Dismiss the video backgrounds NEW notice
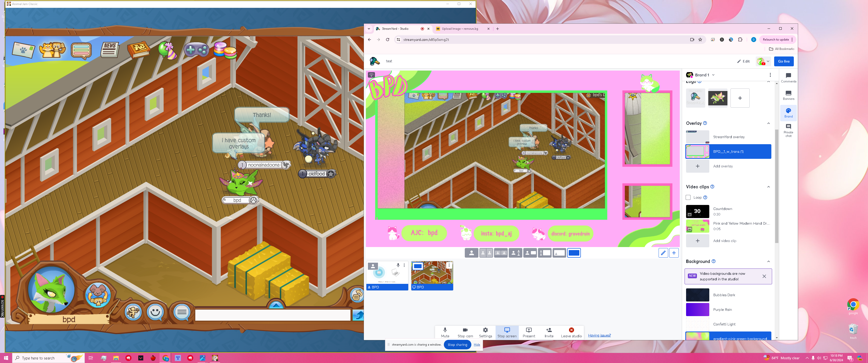This screenshot has height=363, width=868. tap(764, 276)
